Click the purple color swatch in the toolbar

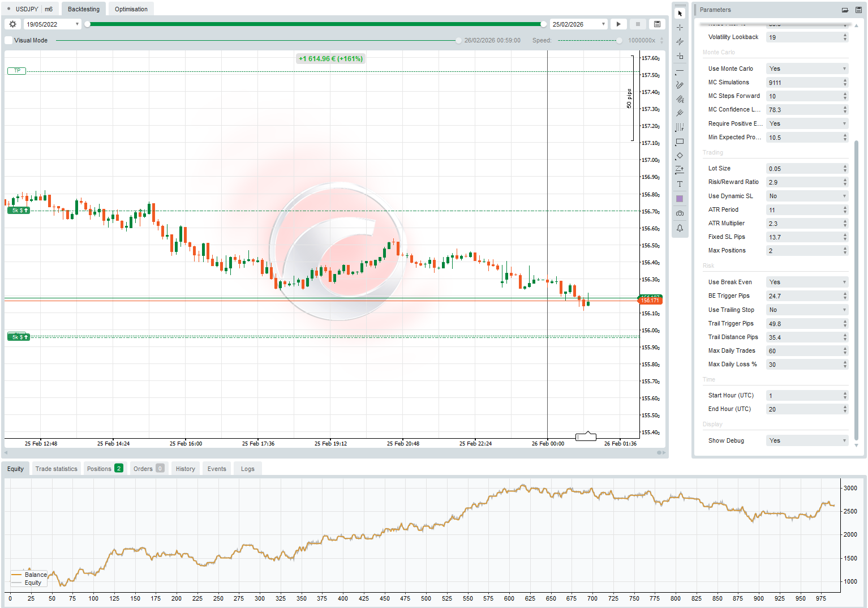pos(680,198)
